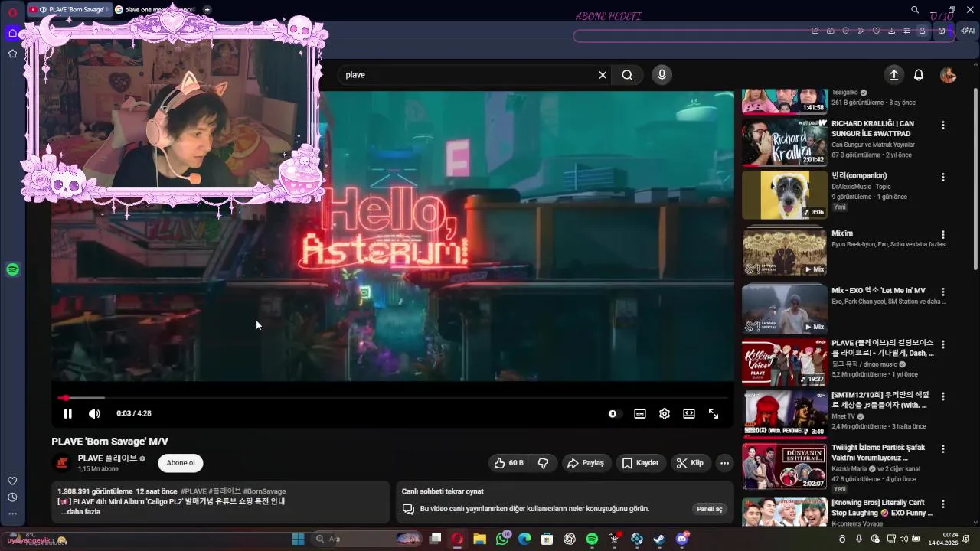Switch to PLAVE 'Born Savage' browser tab
980x551 pixels.
click(x=68, y=10)
